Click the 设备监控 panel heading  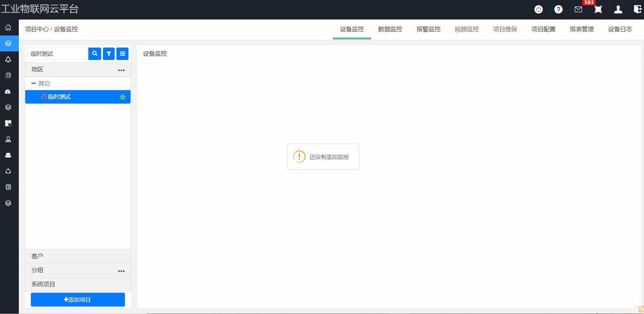pos(155,54)
